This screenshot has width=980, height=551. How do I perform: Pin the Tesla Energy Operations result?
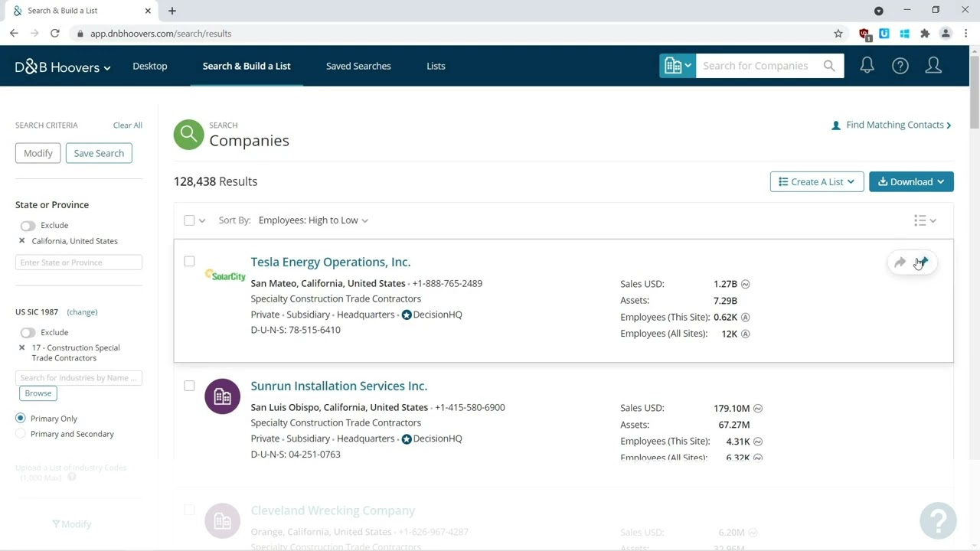(x=922, y=262)
